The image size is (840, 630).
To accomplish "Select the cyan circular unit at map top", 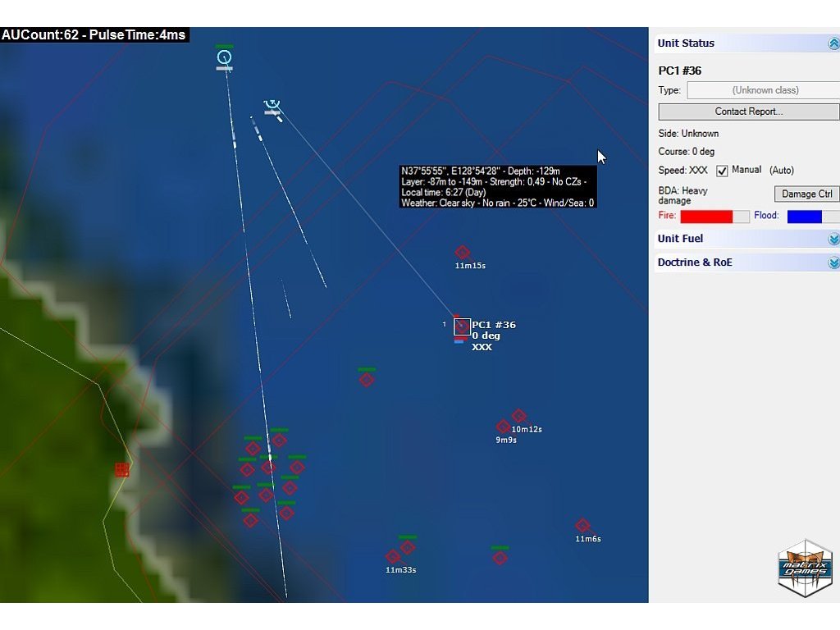I will (224, 57).
